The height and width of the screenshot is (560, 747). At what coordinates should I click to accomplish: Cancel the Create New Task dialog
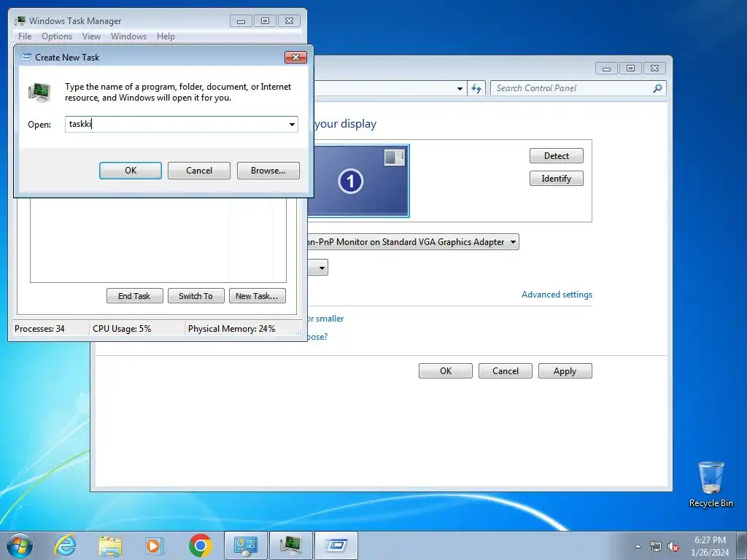click(x=199, y=171)
